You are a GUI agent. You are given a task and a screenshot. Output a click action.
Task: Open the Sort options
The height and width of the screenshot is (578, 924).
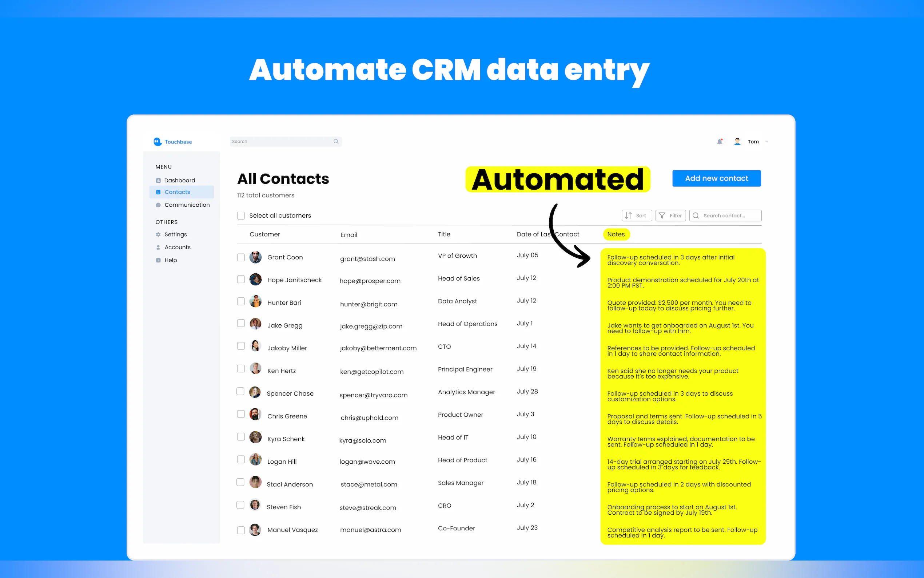[636, 215]
